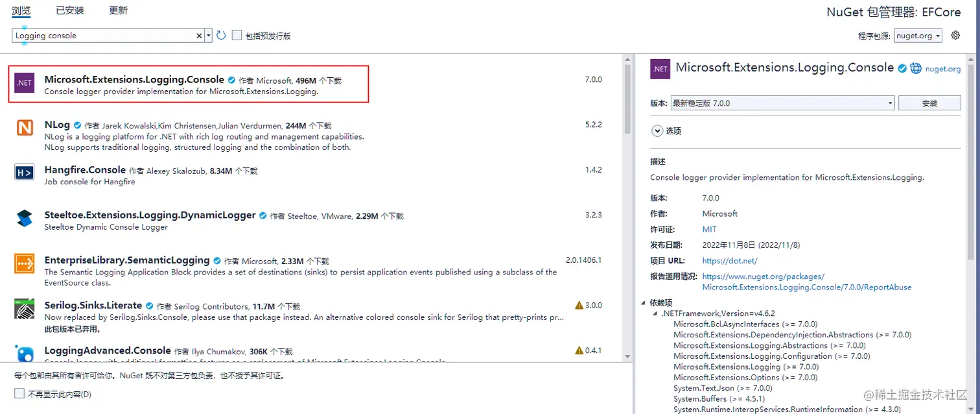Click version 2.0.1406.1 of EnterpriseLibrary

[583, 260]
